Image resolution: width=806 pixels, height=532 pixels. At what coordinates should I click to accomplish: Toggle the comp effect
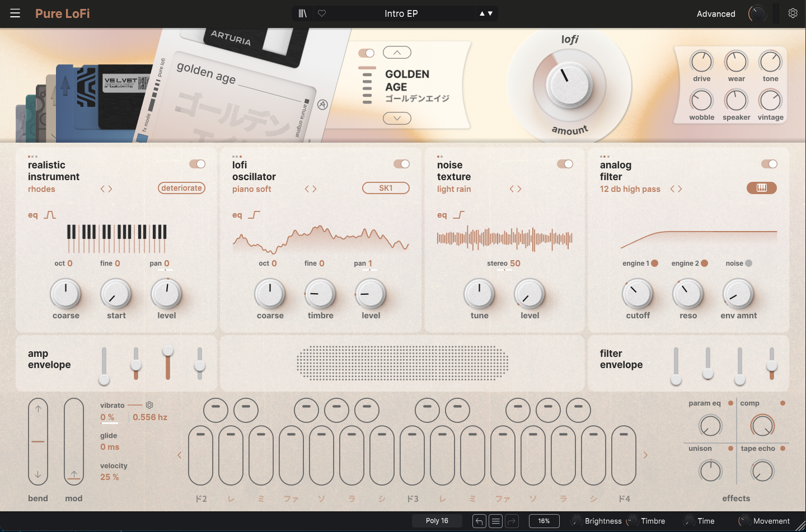(x=782, y=403)
